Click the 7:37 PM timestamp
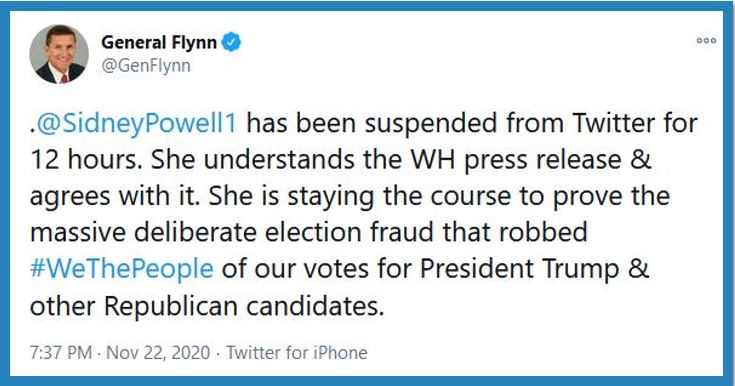The width and height of the screenshot is (735, 386). click(61, 352)
